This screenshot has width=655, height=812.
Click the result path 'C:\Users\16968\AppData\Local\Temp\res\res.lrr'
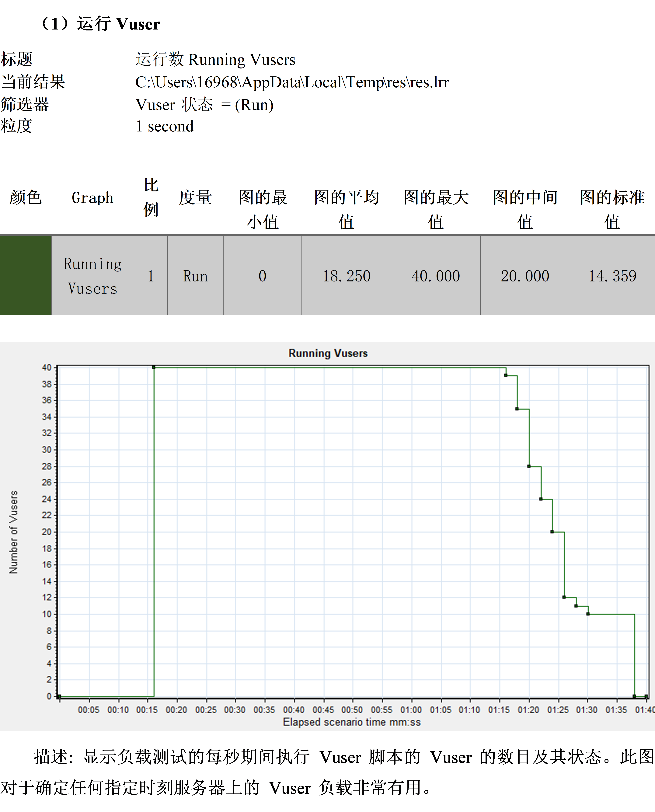[292, 82]
